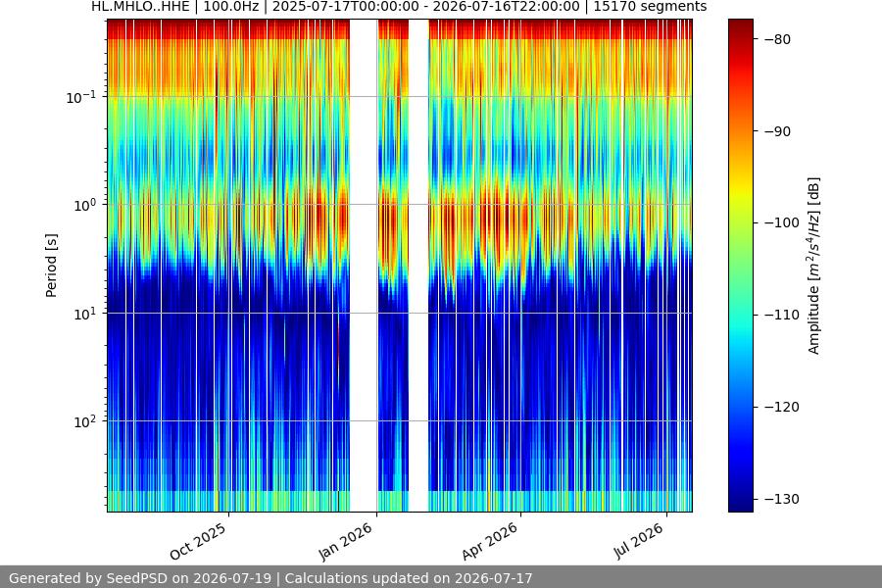Click the Period [s] axis label

(x=51, y=266)
